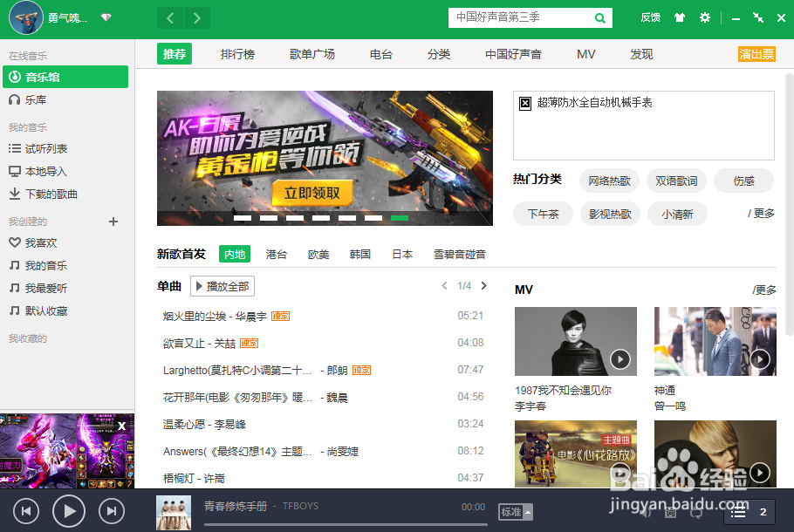Image resolution: width=794 pixels, height=532 pixels.
Task: Skip to next track
Action: point(112,511)
